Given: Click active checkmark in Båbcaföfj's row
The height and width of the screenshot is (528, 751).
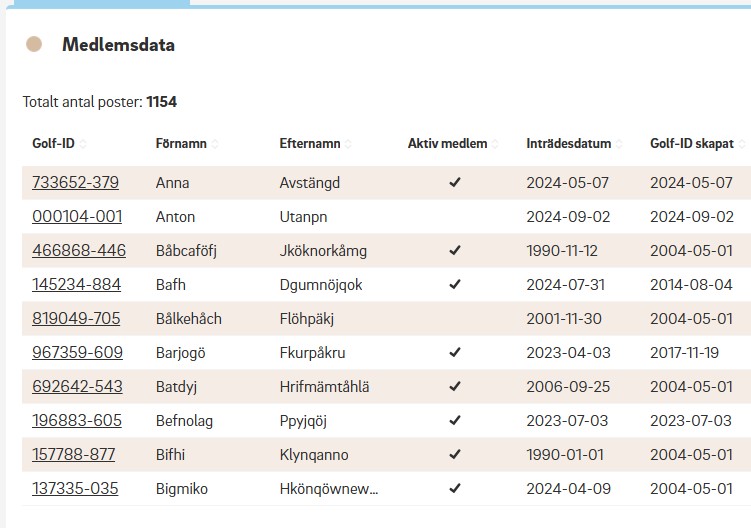Looking at the screenshot, I should [x=455, y=251].
